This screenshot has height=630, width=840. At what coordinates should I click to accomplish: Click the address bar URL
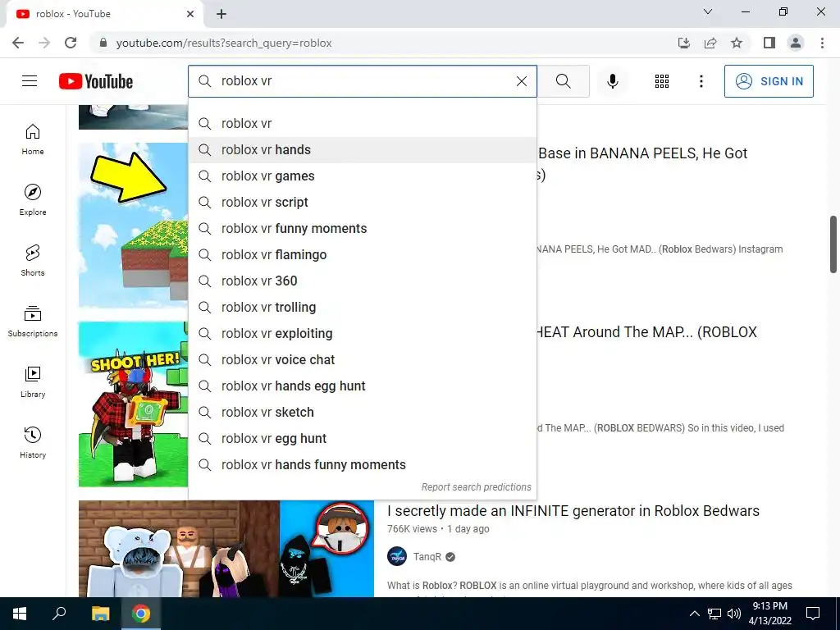[x=224, y=43]
